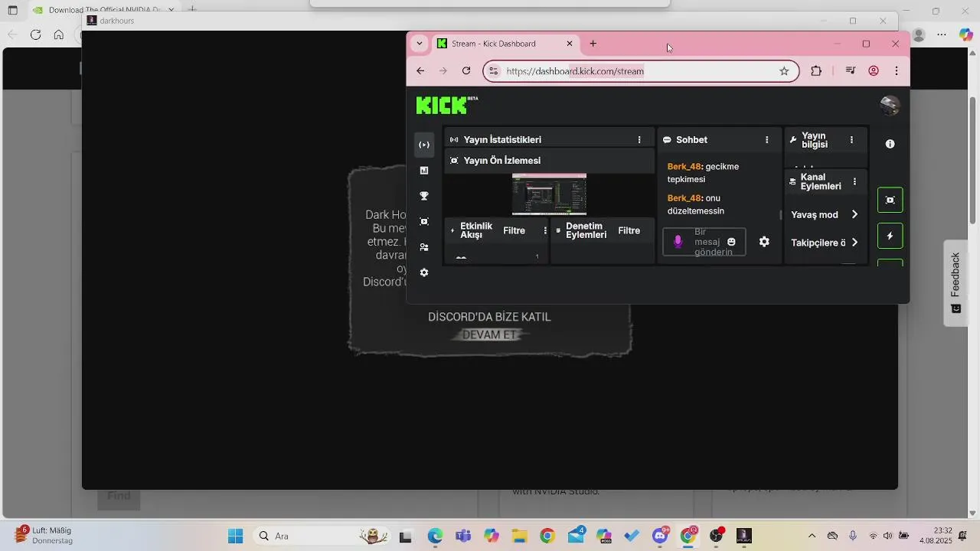Click the site info icon in address bar

point(494,71)
